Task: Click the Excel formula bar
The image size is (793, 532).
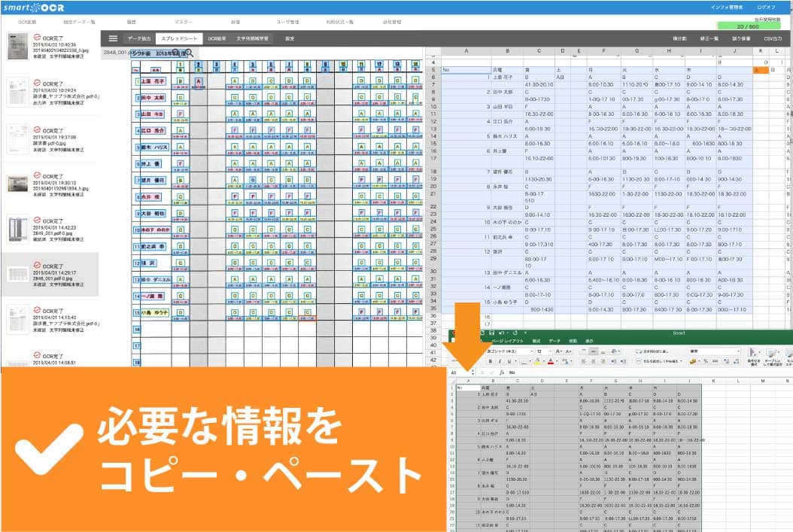Action: [x=650, y=372]
